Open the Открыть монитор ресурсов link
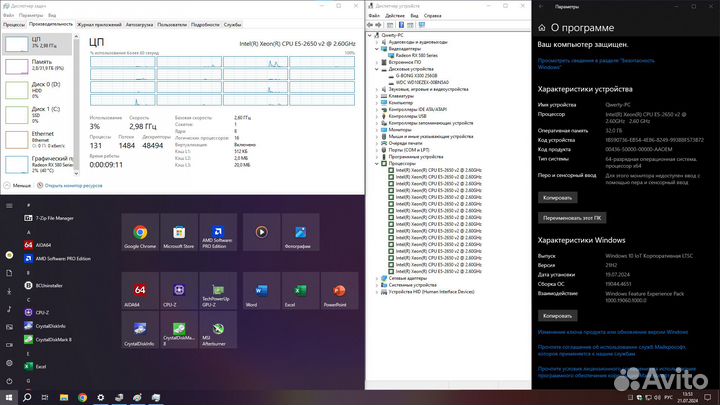The width and height of the screenshot is (720, 405). click(69, 185)
